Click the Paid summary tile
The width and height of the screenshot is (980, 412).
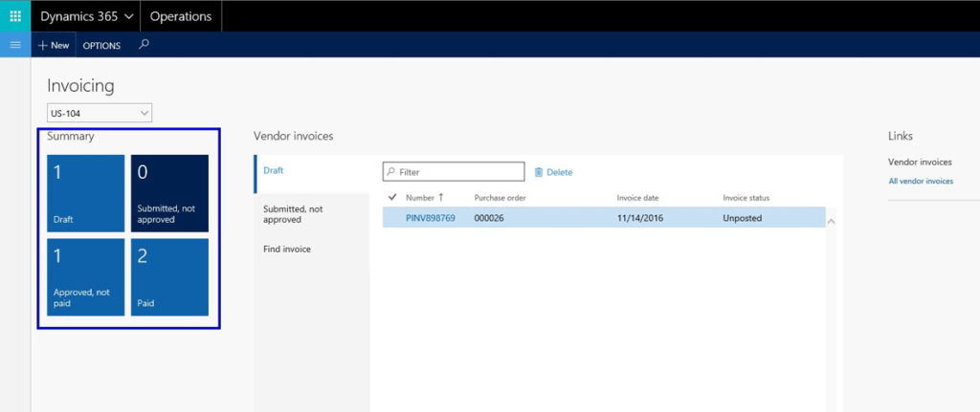169,277
